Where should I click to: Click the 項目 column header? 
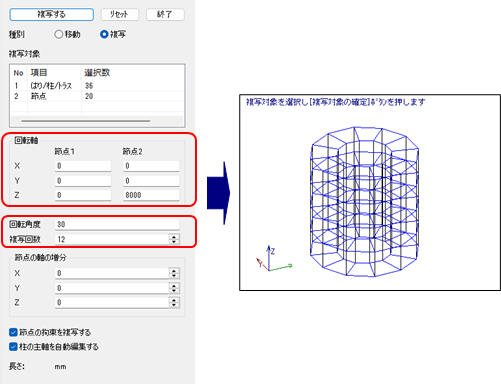click(x=39, y=73)
